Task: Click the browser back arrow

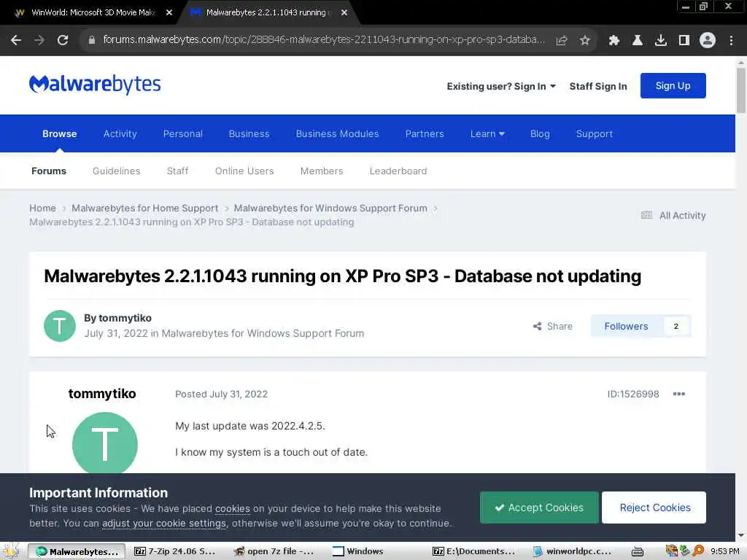Action: (16, 40)
